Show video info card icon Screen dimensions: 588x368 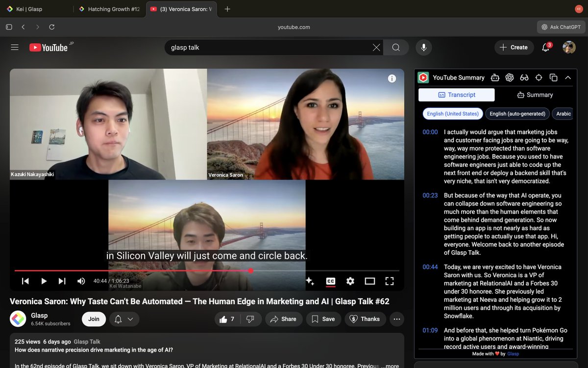pos(392,79)
